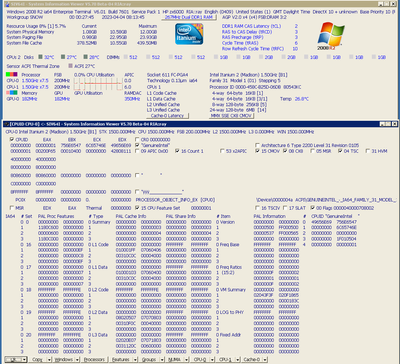
Task: Click the Copy button
Action: click(x=37, y=360)
